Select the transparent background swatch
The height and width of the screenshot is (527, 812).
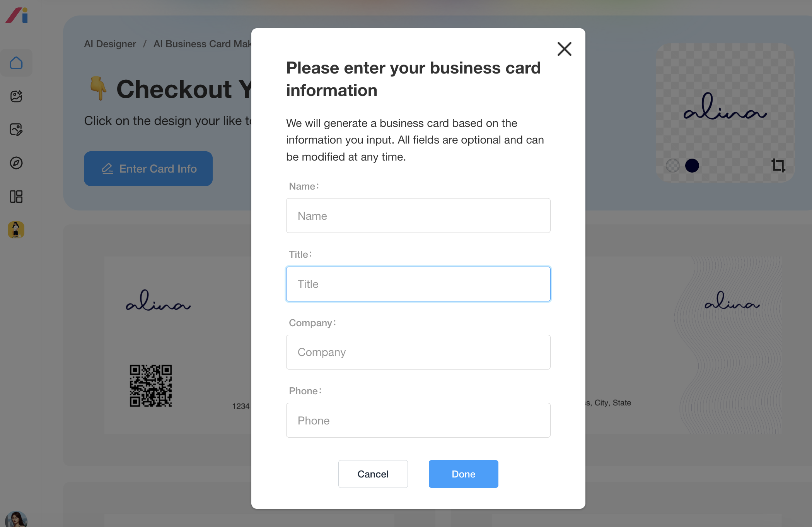pyautogui.click(x=673, y=166)
